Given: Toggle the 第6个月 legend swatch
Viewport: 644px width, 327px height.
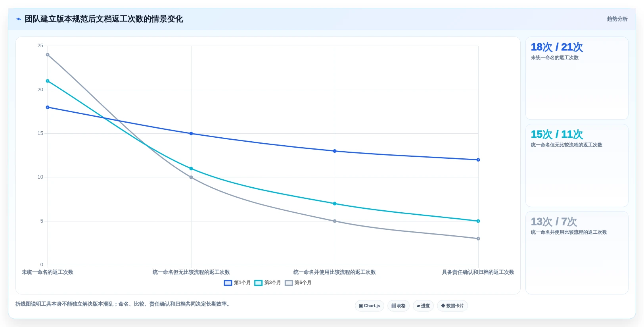Looking at the screenshot, I should [x=289, y=283].
